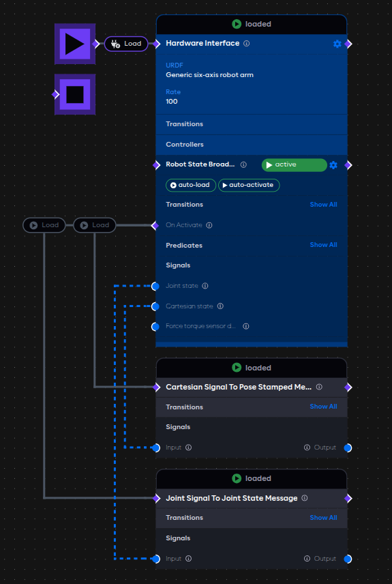Viewport: 392px width, 584px height.
Task: Toggle the auto-activate chip
Action: [x=249, y=185]
